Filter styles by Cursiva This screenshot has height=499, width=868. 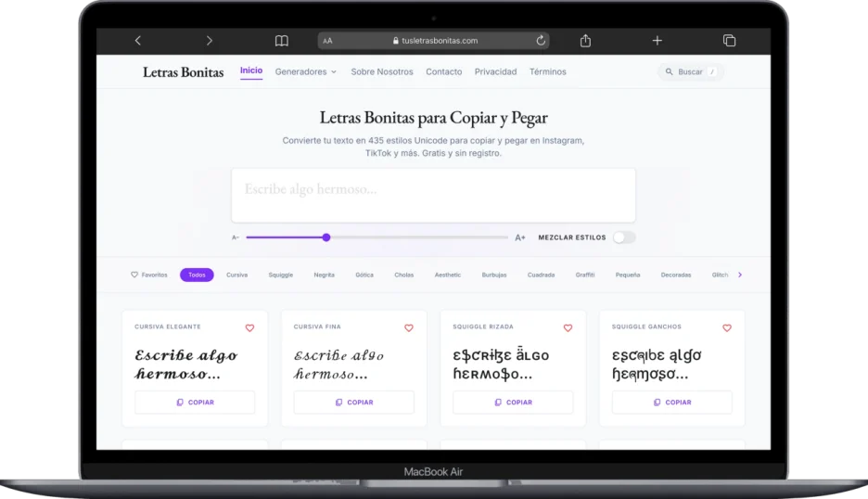point(236,275)
